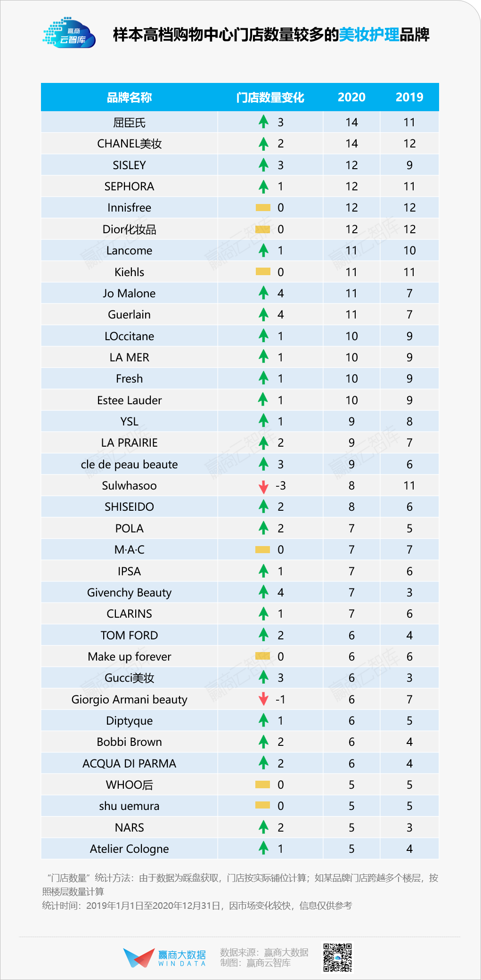Click the blue 美妆护理 text in the title
481x980 pixels.
(369, 34)
